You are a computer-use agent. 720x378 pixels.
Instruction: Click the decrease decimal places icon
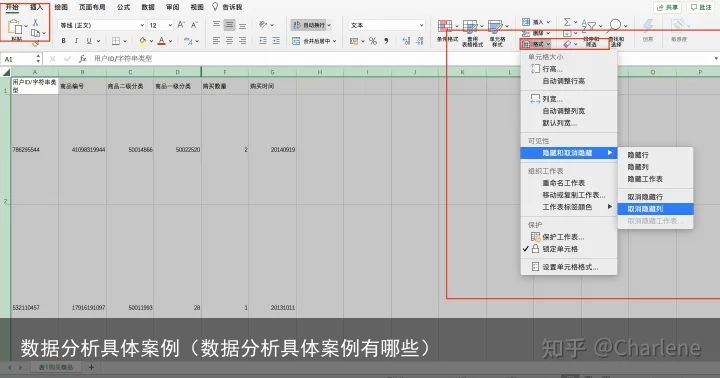[420, 41]
